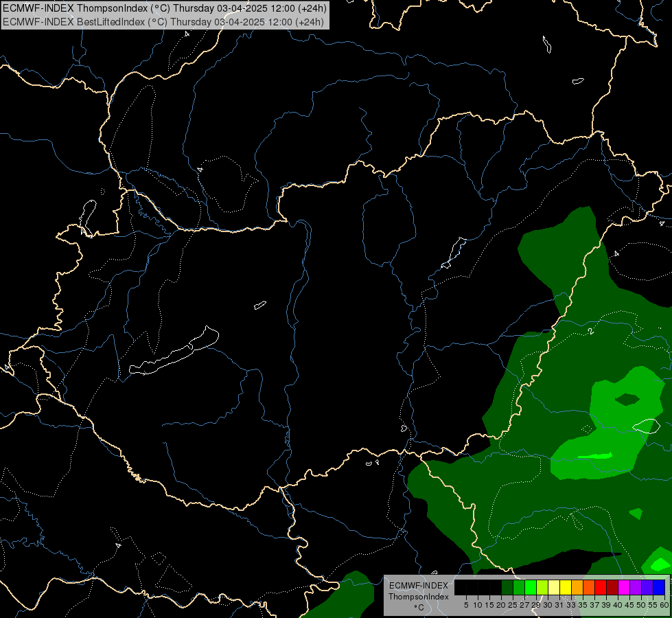This screenshot has height=618, width=672.
Task: Click the ECMWF-INDEX title in the legend
Action: point(419,586)
